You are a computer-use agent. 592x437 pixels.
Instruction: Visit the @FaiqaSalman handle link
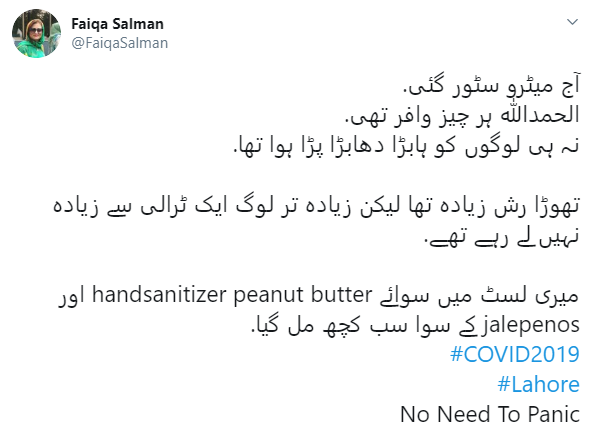click(x=120, y=43)
